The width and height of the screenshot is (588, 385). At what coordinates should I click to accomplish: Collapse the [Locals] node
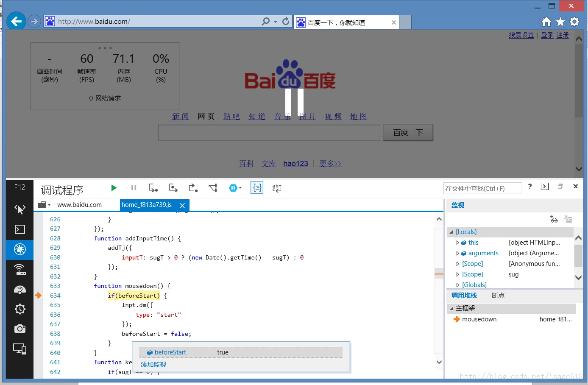tap(451, 232)
